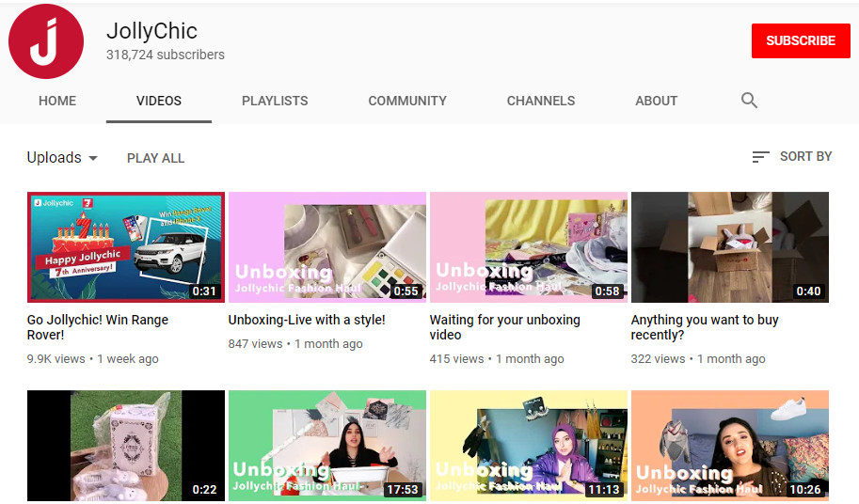Switch to the Home tab
859x504 pixels.
(57, 101)
